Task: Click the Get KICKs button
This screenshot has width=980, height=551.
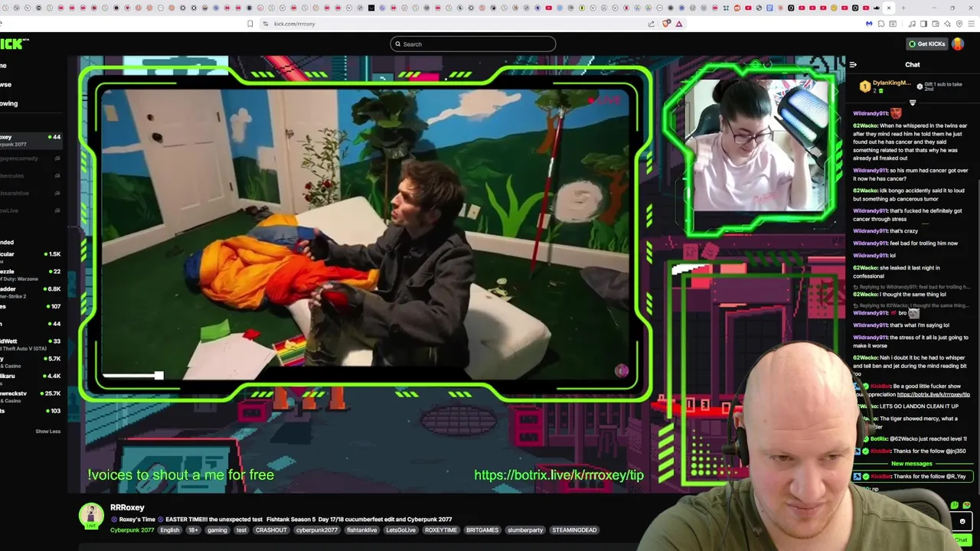Action: tap(926, 44)
